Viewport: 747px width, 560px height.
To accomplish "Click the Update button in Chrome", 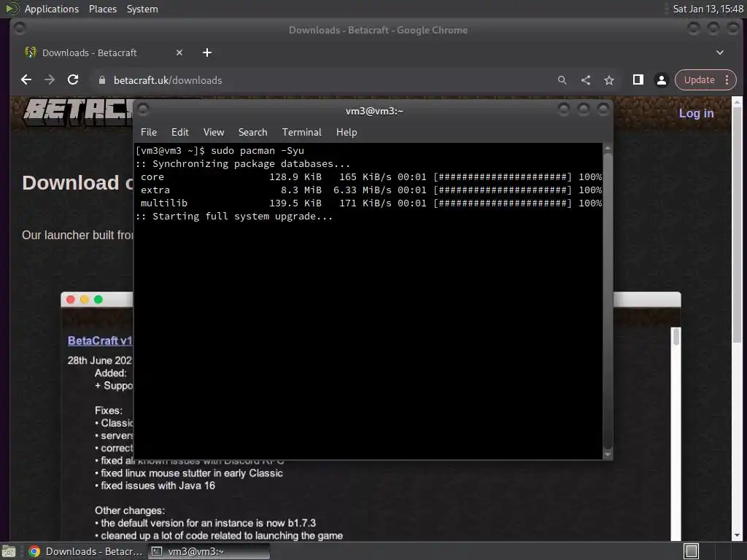I will [x=700, y=80].
